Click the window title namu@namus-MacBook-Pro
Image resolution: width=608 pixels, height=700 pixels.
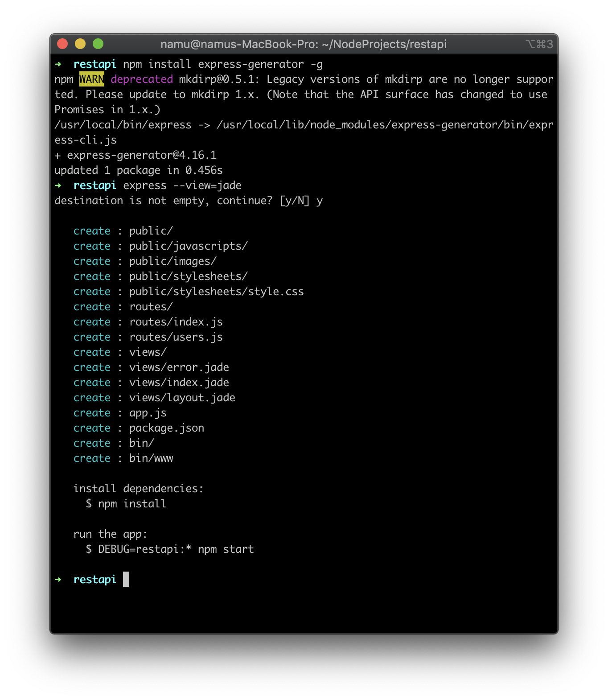point(304,44)
